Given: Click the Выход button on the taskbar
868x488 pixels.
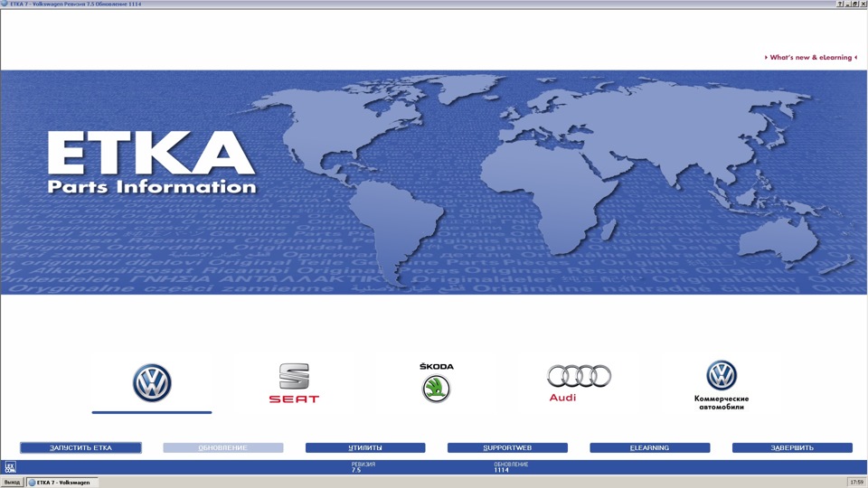Looking at the screenshot, I should click(12, 483).
